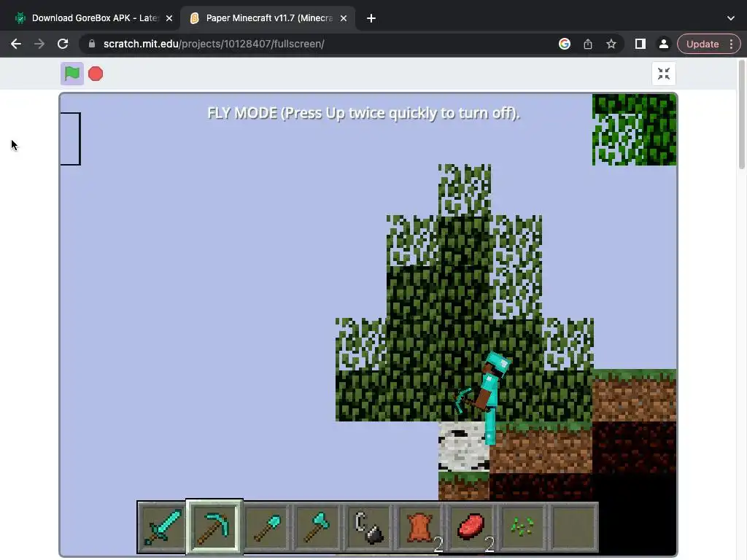
Task: Close the GoreBox APK tab
Action: point(169,18)
